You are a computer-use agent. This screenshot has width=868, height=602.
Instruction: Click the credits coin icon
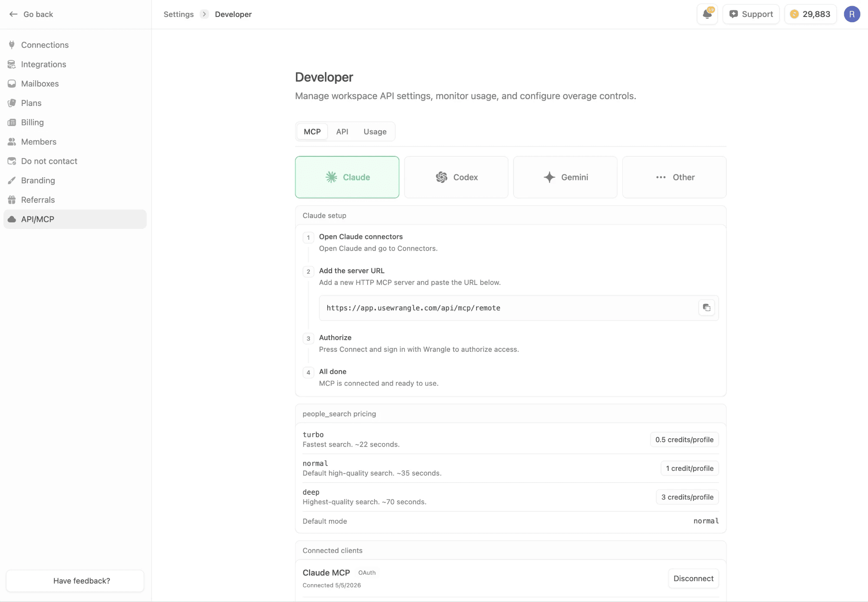pyautogui.click(x=794, y=14)
